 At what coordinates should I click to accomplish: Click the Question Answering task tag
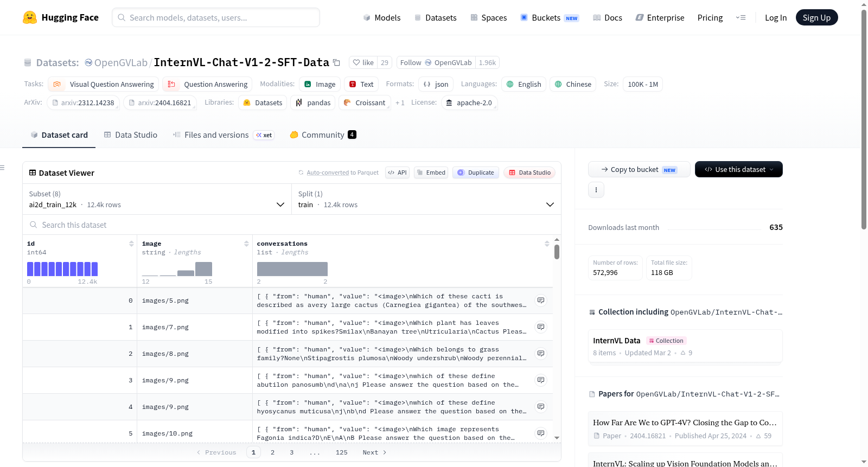pyautogui.click(x=207, y=84)
